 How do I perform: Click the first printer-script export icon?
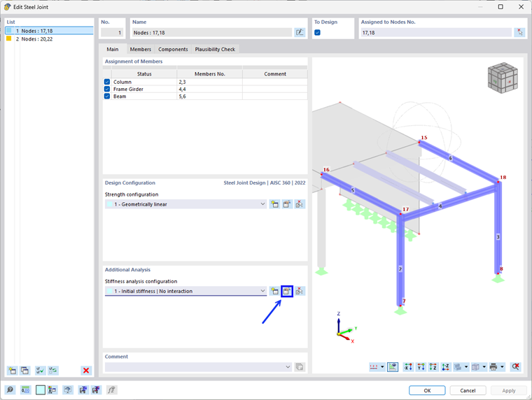point(83,390)
